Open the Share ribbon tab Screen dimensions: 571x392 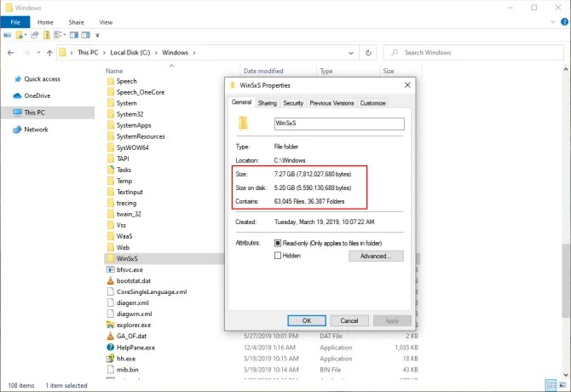76,22
